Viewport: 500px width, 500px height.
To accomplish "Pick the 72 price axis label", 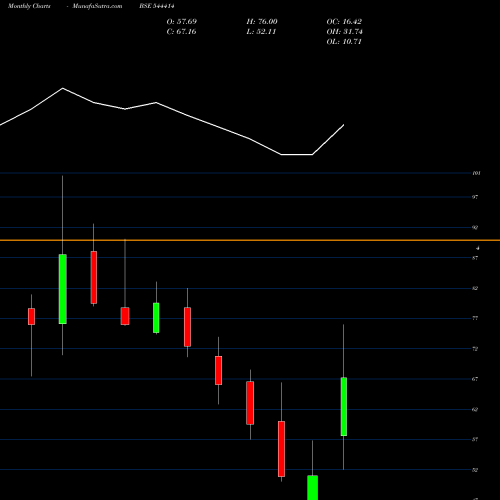I will [475, 349].
